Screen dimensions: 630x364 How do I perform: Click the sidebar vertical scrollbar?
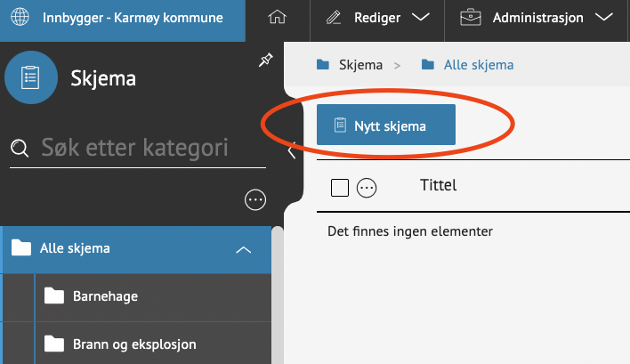click(x=278, y=295)
